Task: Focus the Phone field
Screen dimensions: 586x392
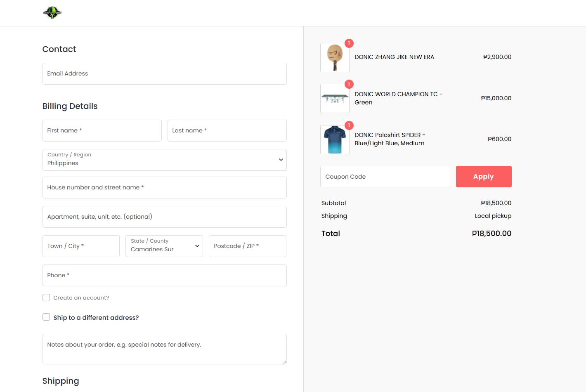Action: [x=164, y=275]
